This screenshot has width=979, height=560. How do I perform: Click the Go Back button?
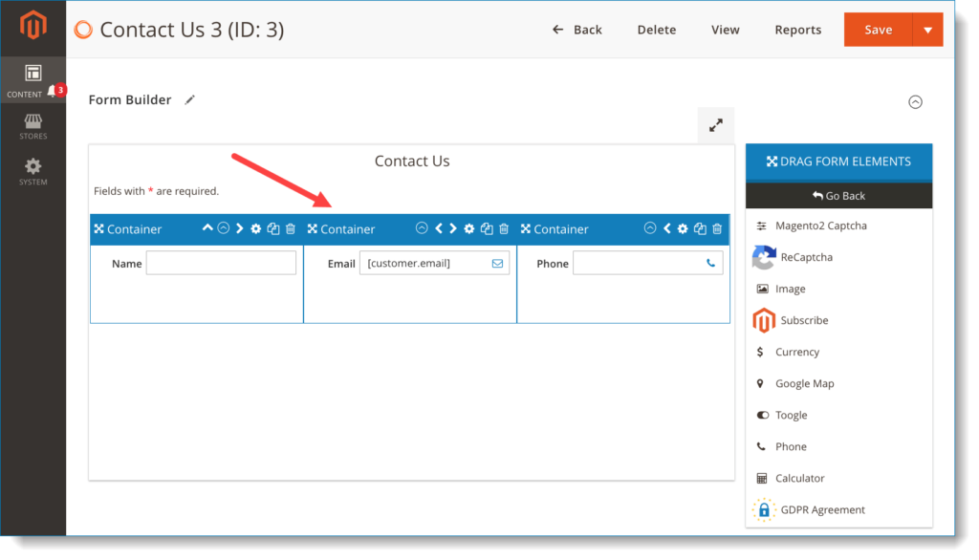coord(838,195)
